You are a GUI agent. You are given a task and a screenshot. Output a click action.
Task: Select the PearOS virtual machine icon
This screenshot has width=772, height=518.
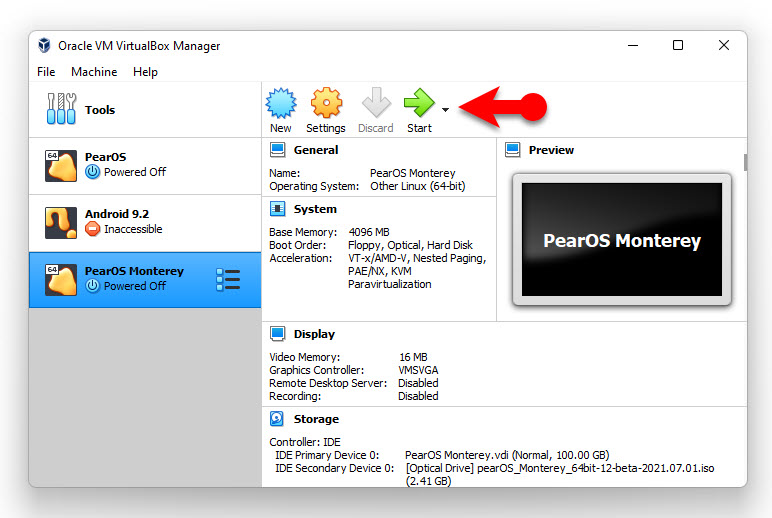[x=61, y=166]
